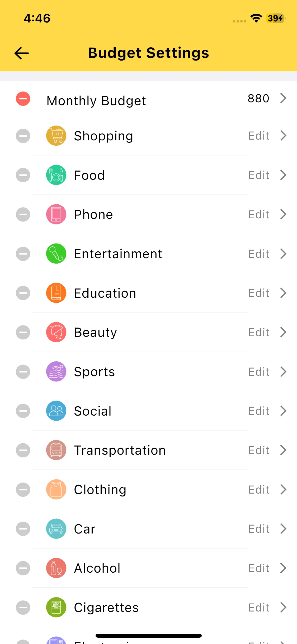This screenshot has width=297, height=644.
Task: Tap the Education book icon
Action: click(x=56, y=293)
